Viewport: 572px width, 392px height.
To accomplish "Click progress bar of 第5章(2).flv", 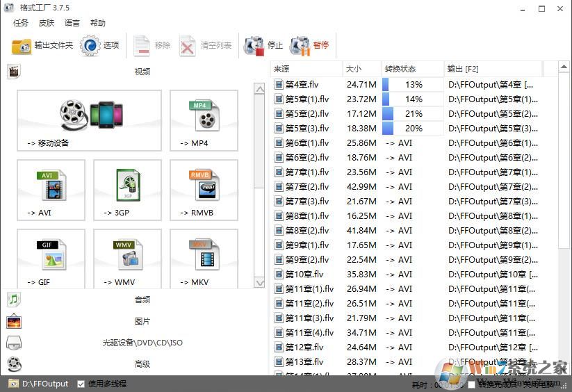I will tap(413, 114).
